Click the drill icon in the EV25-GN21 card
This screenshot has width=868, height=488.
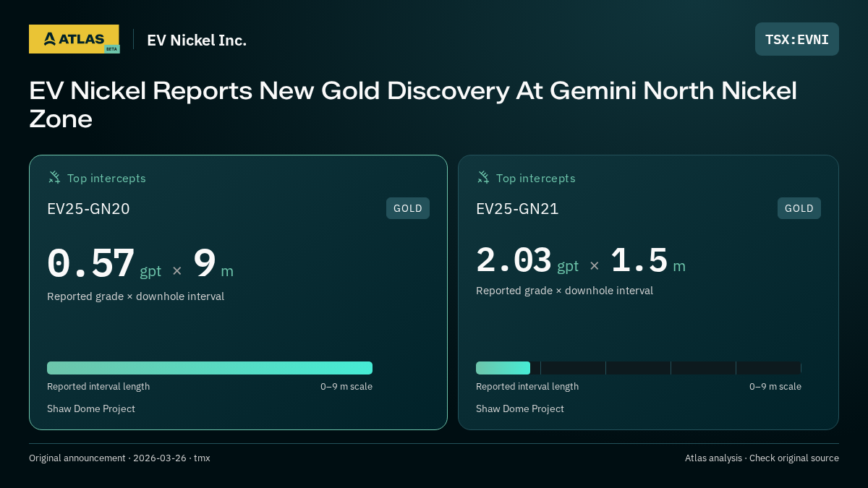tap(483, 177)
